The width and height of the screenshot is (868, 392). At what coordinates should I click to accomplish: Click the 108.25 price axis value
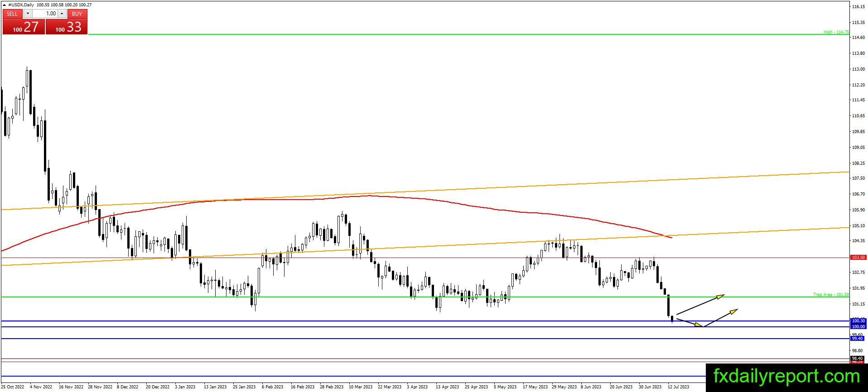tap(858, 163)
